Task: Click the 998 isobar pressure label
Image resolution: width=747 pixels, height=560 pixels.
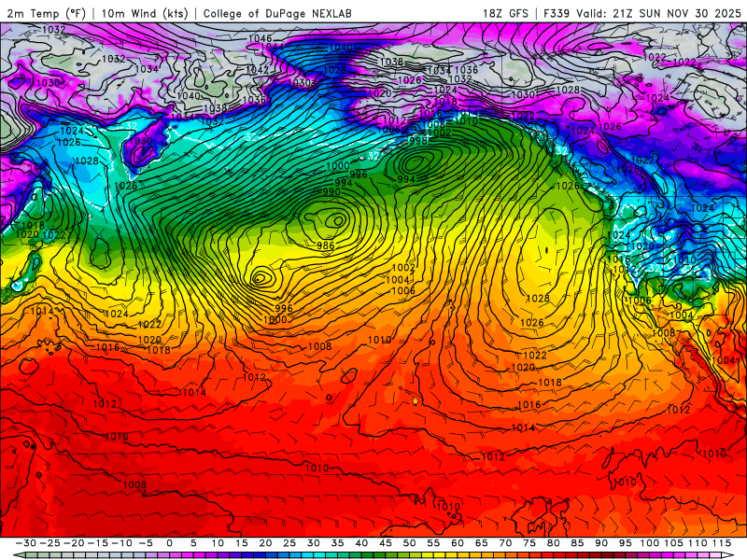Action: tap(418, 141)
